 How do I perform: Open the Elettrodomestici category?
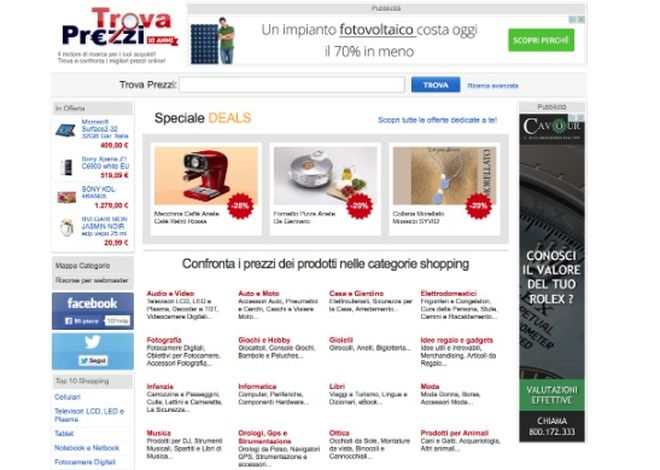point(448,293)
